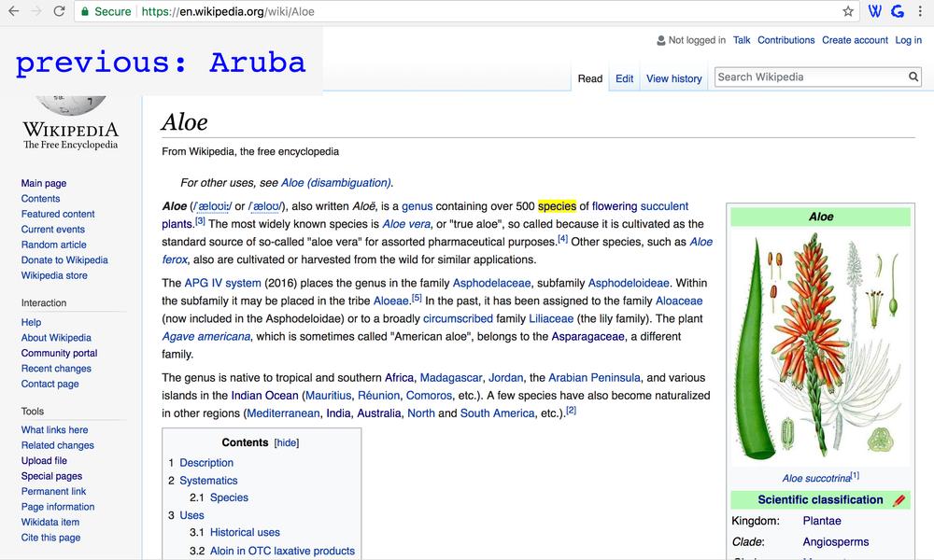Click the Wikipedia globe logo
Image resolution: width=934 pixels, height=560 pixels.
[71, 105]
